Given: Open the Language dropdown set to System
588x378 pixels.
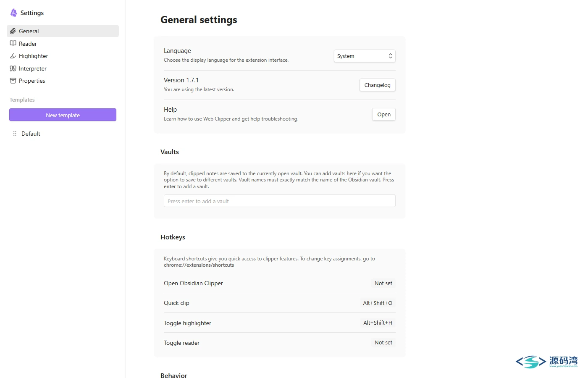Looking at the screenshot, I should point(365,56).
